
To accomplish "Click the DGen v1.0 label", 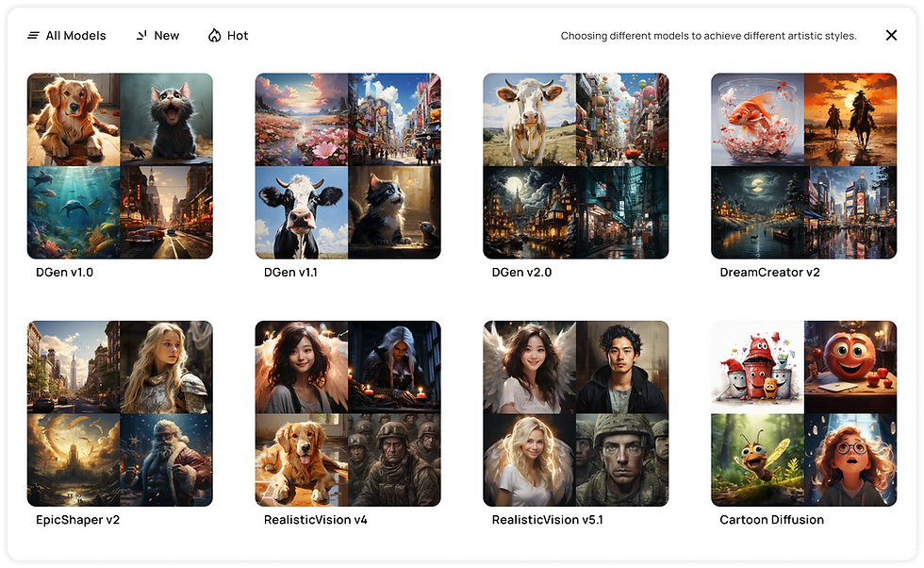I will (64, 273).
